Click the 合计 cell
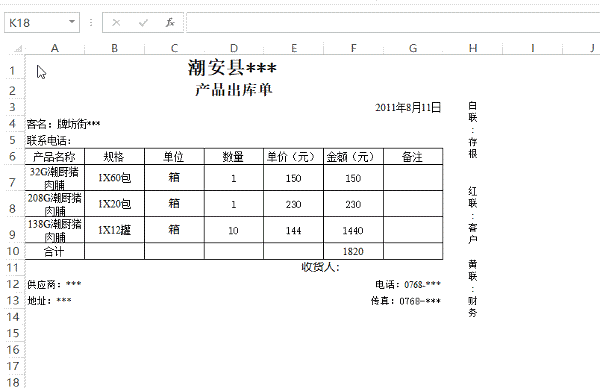This screenshot has height=388, width=600. (55, 251)
